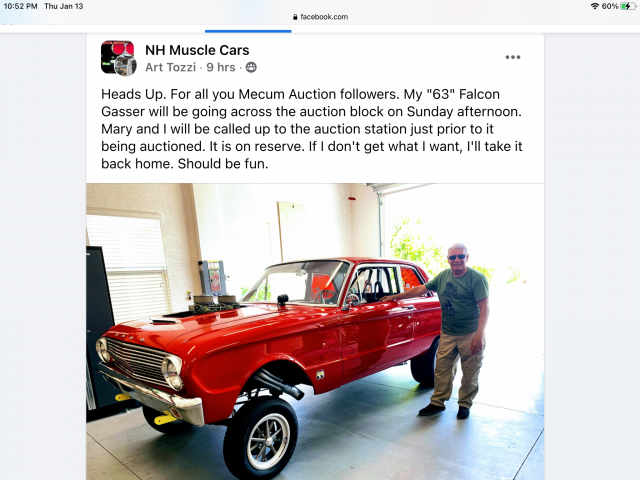Tap the Mecum Auction post text
This screenshot has width=640, height=480.
312,129
